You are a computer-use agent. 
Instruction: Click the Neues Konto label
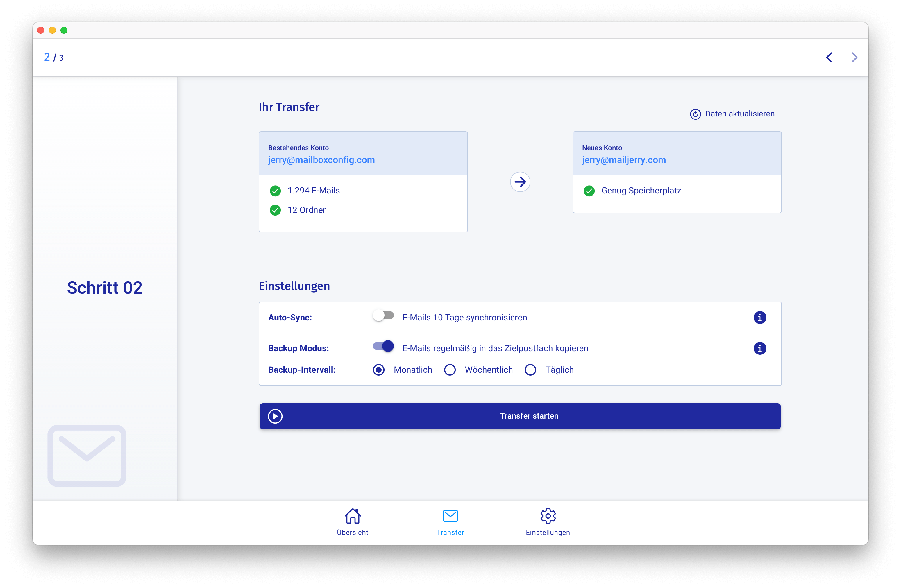pos(602,148)
